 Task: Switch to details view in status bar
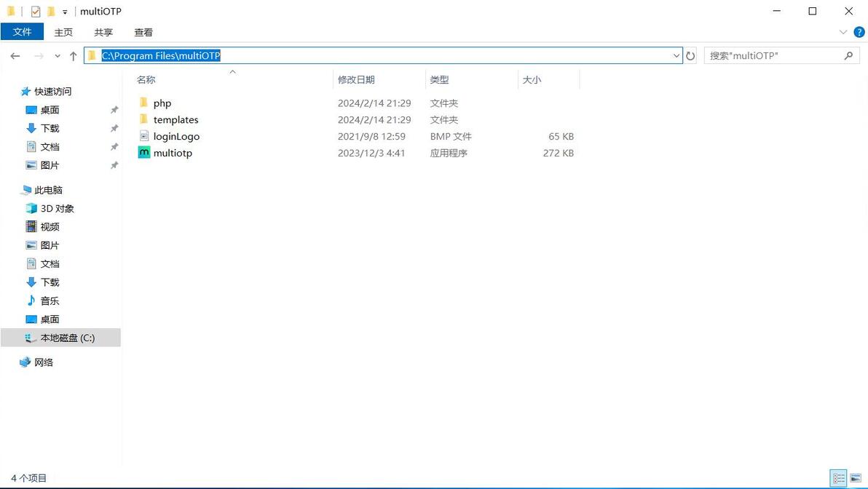point(839,478)
